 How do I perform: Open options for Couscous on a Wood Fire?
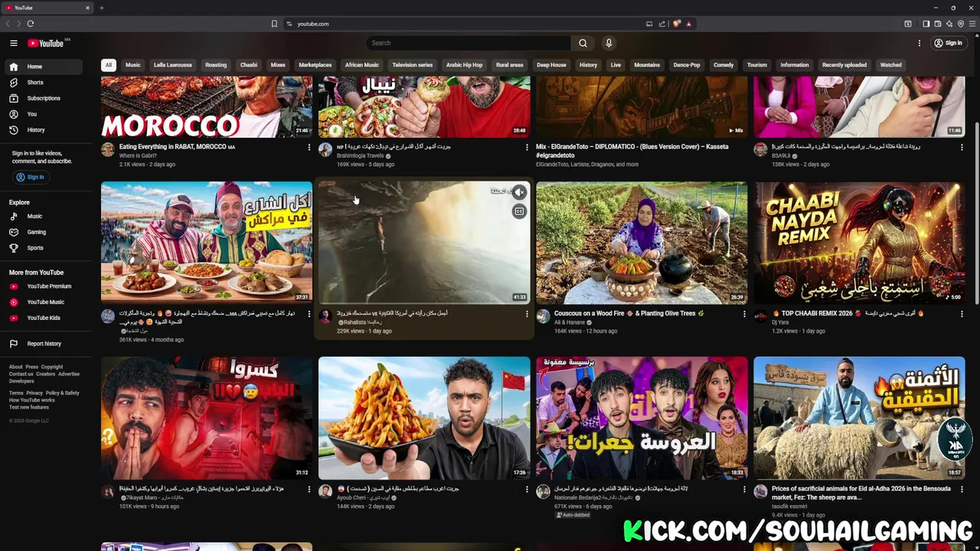(744, 314)
